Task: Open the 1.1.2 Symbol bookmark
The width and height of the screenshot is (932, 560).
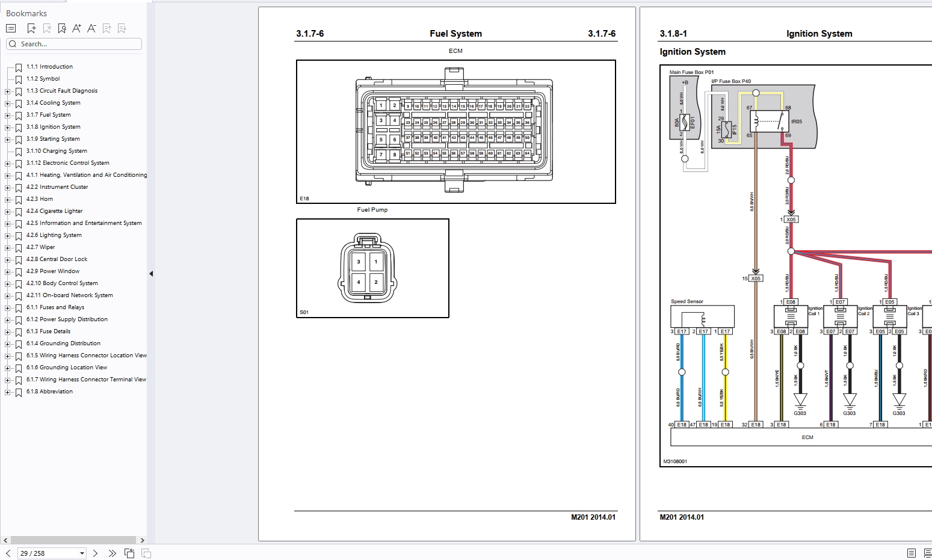Action: pos(43,79)
